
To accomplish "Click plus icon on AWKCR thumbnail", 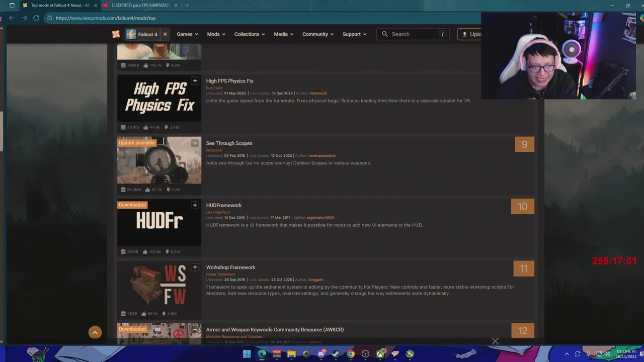I will click(x=195, y=330).
